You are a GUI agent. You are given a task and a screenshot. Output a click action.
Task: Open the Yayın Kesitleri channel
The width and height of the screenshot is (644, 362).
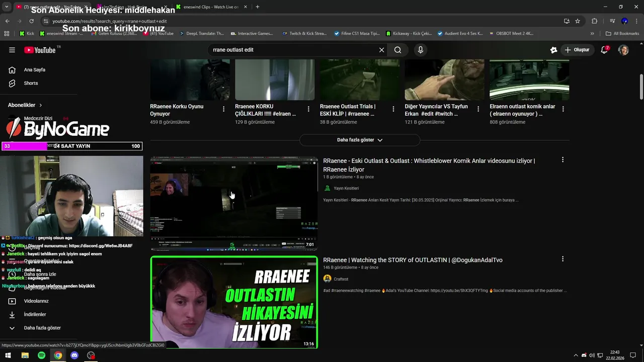[x=346, y=188]
